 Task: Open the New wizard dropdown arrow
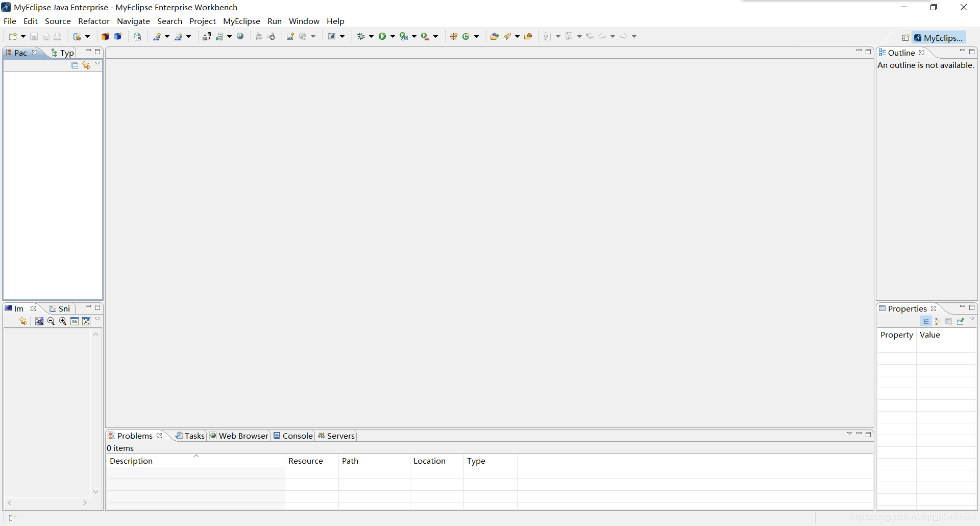22,36
